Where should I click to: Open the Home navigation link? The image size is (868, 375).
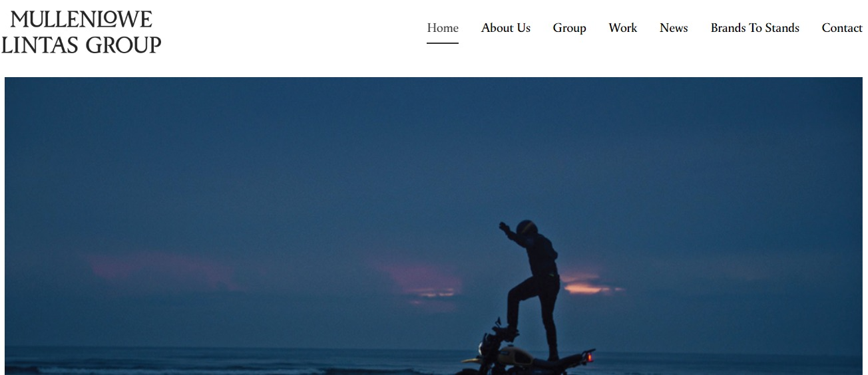pos(443,28)
